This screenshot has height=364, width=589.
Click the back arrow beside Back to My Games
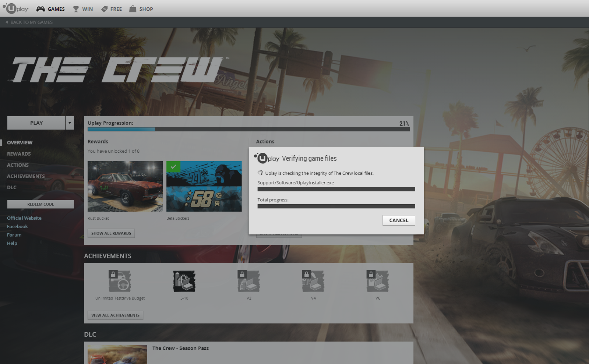[x=6, y=22]
